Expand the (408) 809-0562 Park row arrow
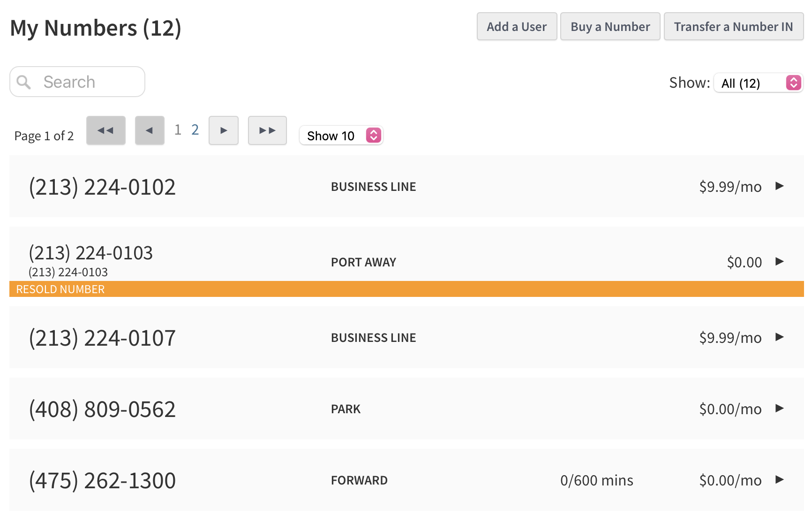The width and height of the screenshot is (812, 515). point(779,409)
